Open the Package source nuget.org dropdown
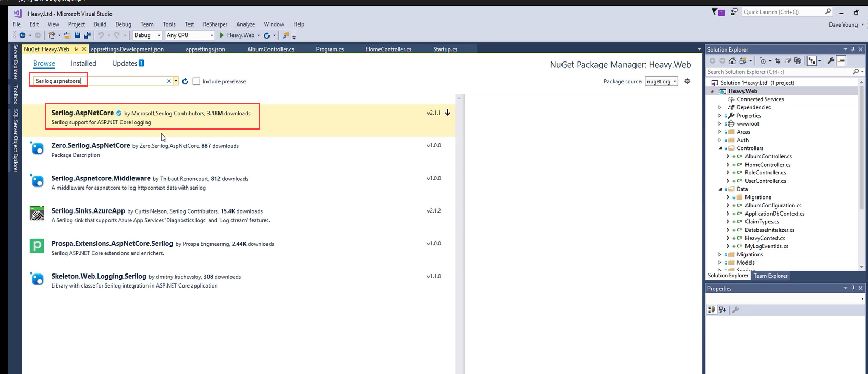 pos(662,81)
